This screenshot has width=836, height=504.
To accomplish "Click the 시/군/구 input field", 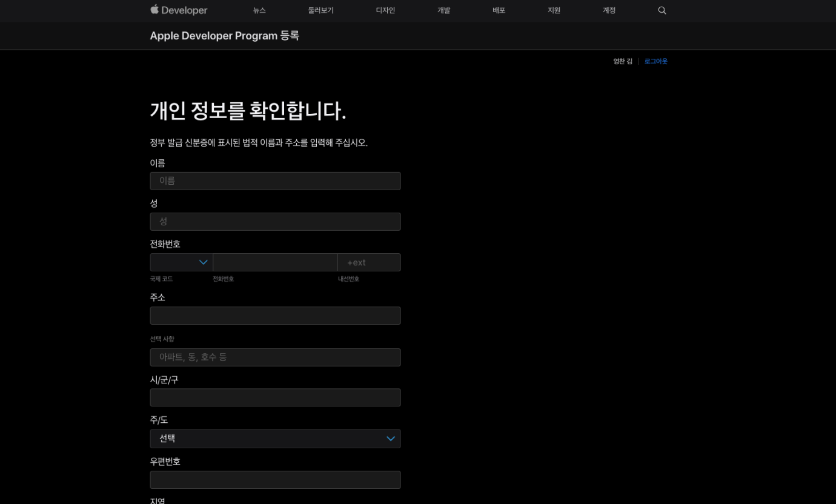I will (275, 397).
